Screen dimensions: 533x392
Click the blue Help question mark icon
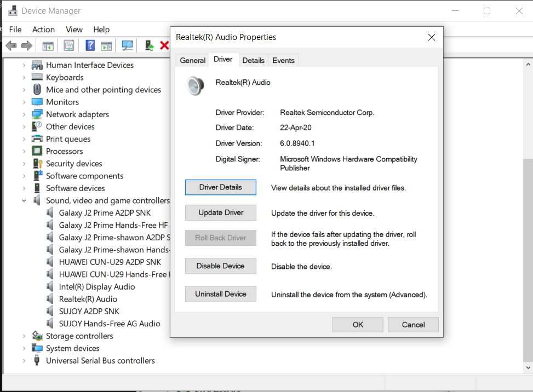point(90,45)
